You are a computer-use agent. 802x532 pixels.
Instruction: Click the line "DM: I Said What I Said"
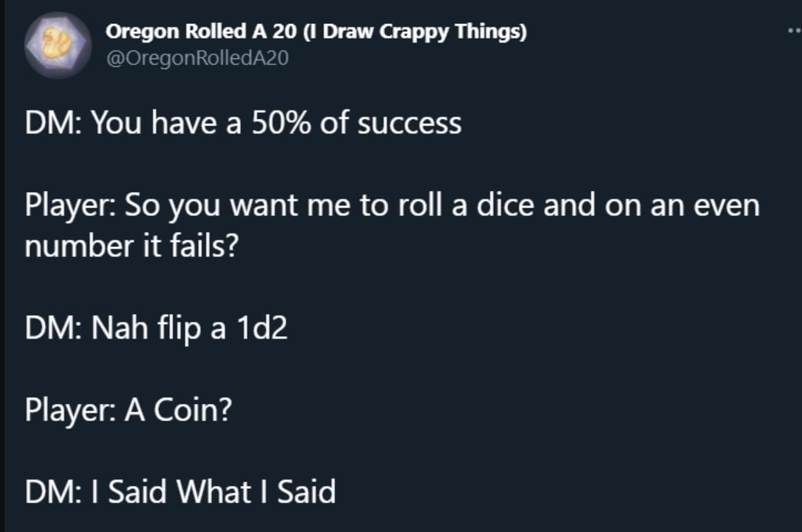click(x=180, y=491)
